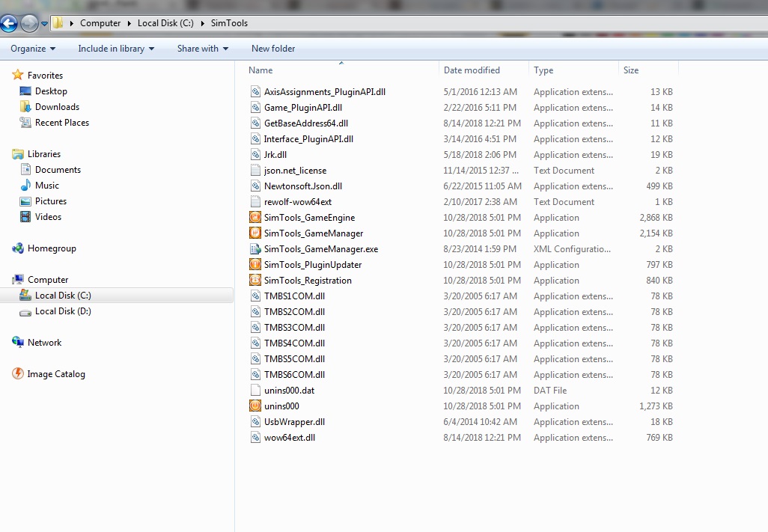
Task: Select Libraries in the navigation pane
Action: [x=44, y=153]
